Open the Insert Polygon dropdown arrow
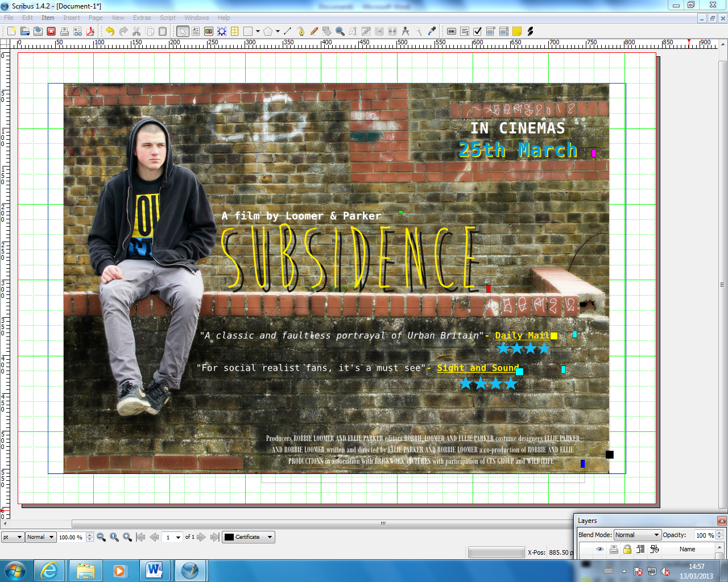Viewport: 728px width, 582px height. coord(278,31)
